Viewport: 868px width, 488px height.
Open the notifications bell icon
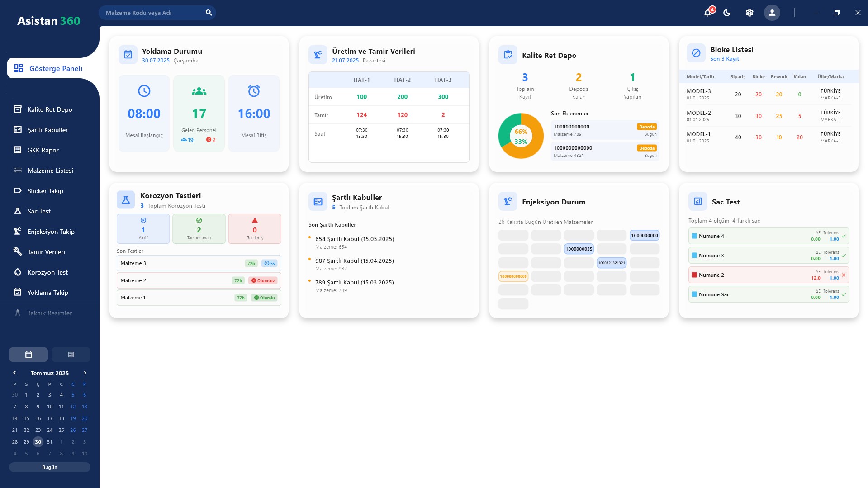tap(707, 13)
